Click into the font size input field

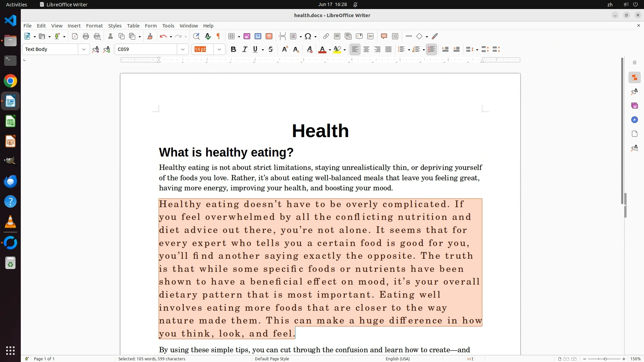pos(203,50)
